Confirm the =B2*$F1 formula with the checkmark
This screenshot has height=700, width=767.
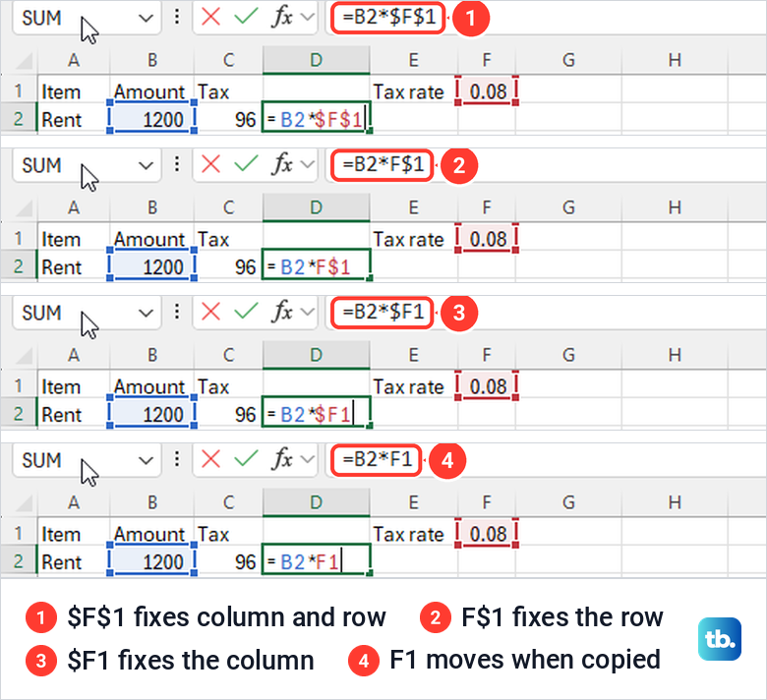pos(246,312)
